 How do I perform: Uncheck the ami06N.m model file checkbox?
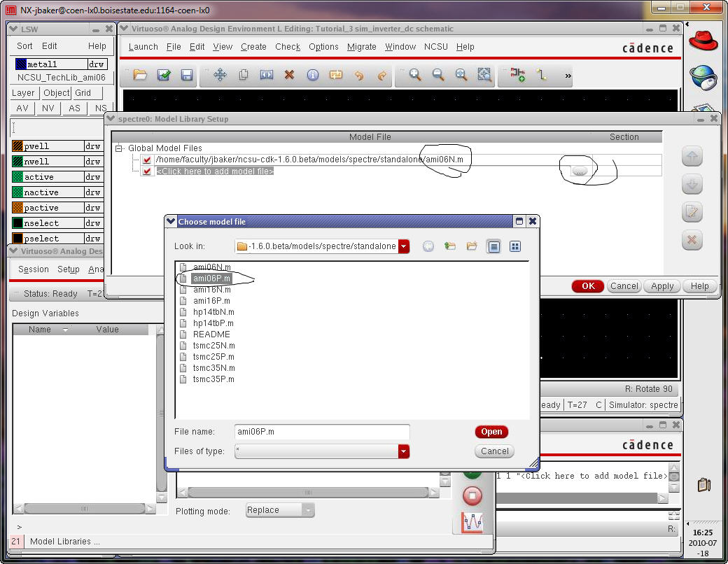(x=147, y=160)
